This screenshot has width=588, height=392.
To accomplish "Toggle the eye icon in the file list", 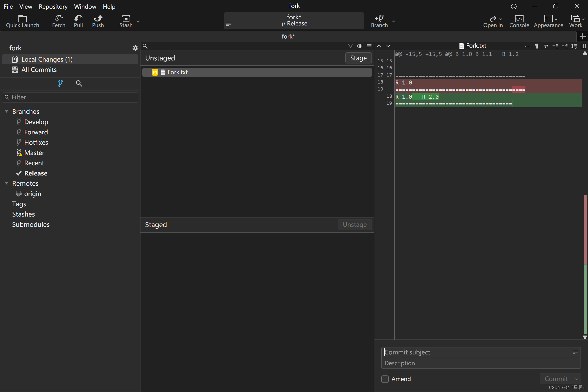I will click(360, 46).
